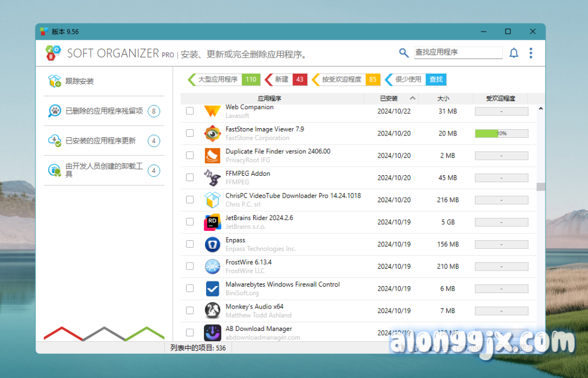Click the Malwarebytes Windows Firewall Control icon
The image size is (588, 378).
212,288
